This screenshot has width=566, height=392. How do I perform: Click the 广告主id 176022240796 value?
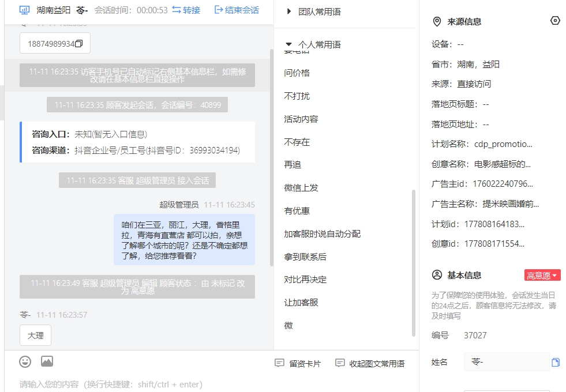pos(503,184)
